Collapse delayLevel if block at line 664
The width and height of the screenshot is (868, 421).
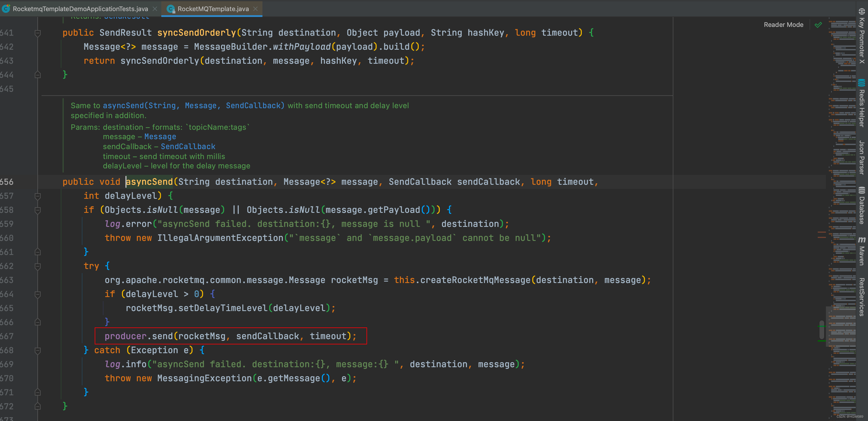click(x=38, y=294)
